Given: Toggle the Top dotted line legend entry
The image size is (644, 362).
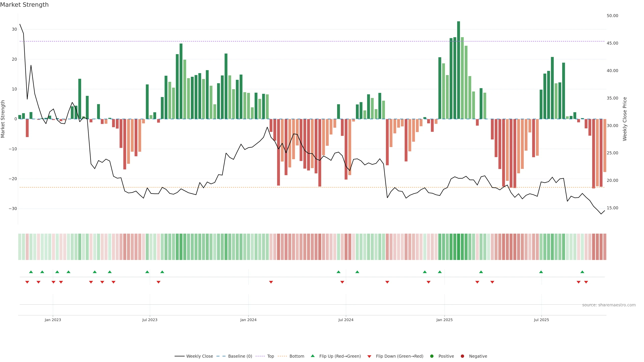Looking at the screenshot, I should coord(271,356).
